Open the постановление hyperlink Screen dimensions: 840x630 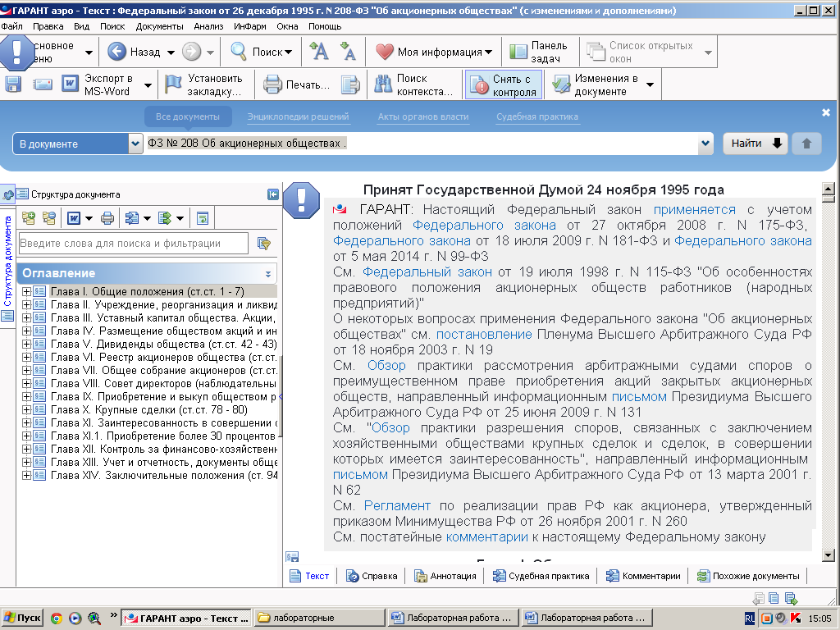[484, 335]
